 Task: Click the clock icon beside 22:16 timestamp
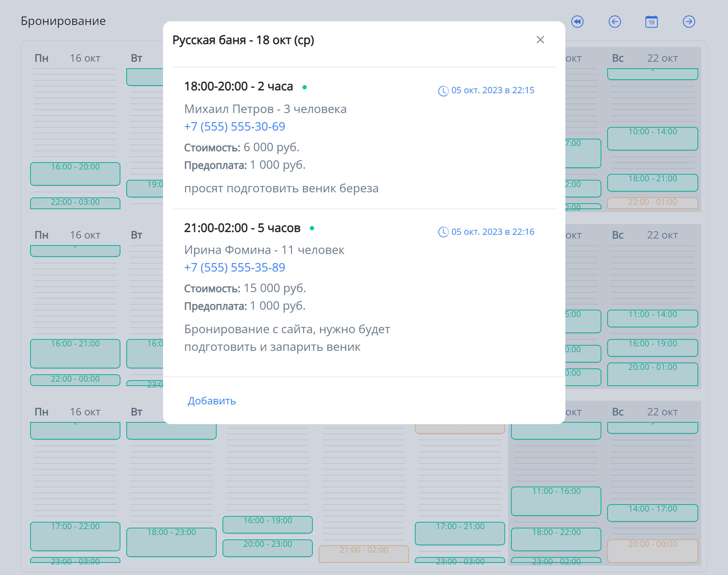[x=443, y=232]
